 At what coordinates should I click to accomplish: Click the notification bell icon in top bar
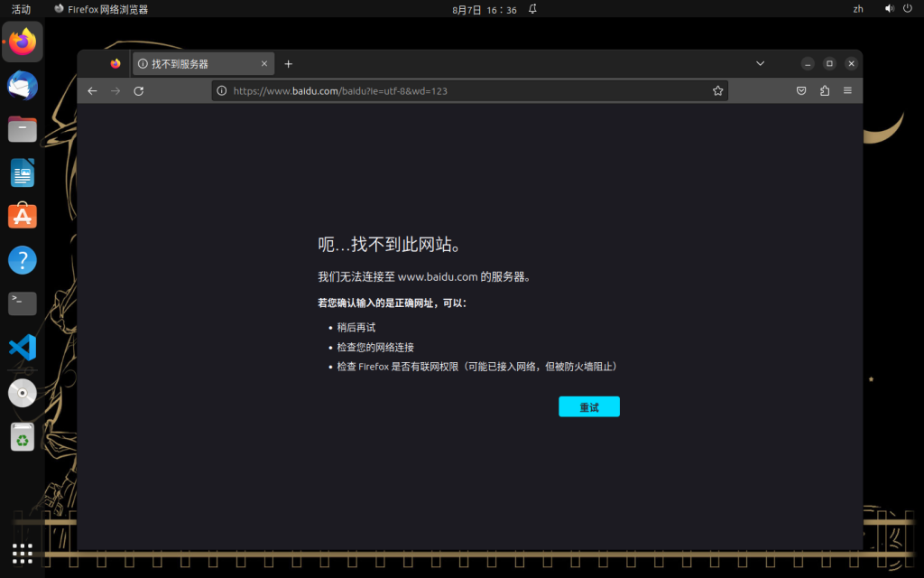[x=532, y=9]
